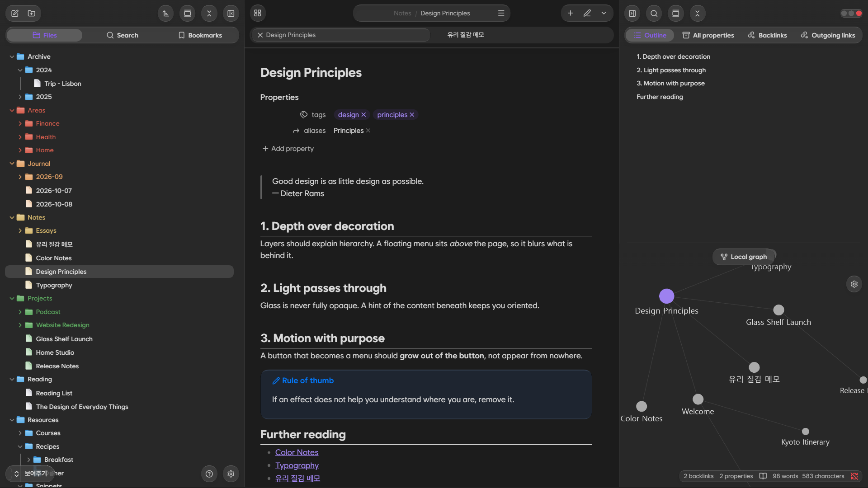Remove the principles tag

tap(412, 115)
